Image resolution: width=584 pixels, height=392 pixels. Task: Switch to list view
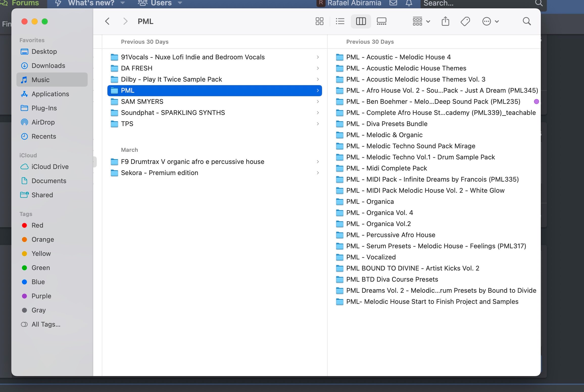click(340, 21)
